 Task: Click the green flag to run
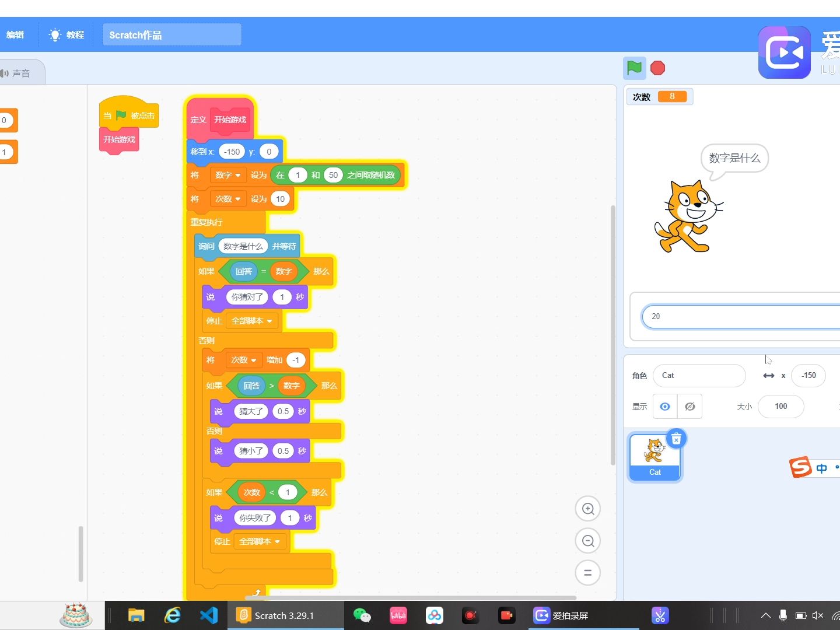(634, 68)
